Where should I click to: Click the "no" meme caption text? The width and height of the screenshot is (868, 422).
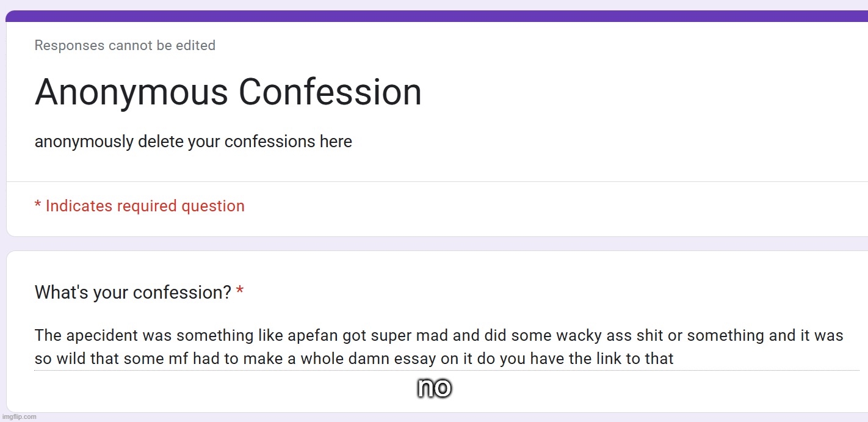434,387
